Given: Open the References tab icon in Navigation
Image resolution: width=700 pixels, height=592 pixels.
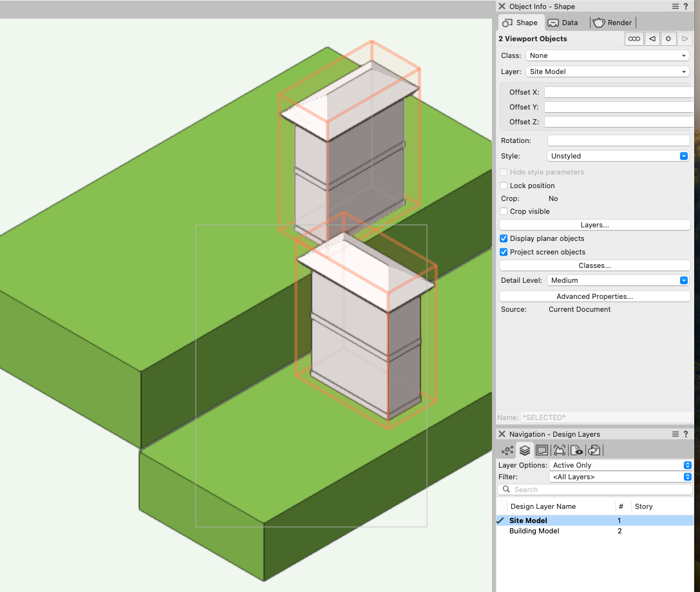Looking at the screenshot, I should (594, 450).
